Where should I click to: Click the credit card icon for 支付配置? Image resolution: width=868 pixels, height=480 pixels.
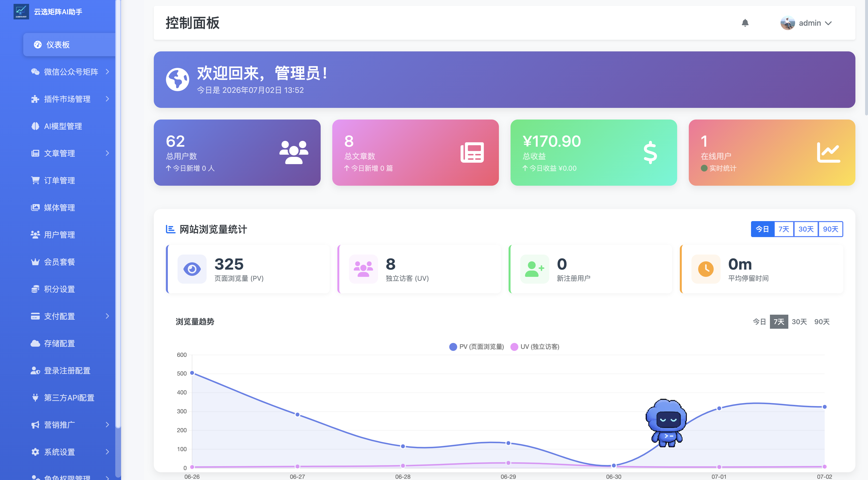35,316
